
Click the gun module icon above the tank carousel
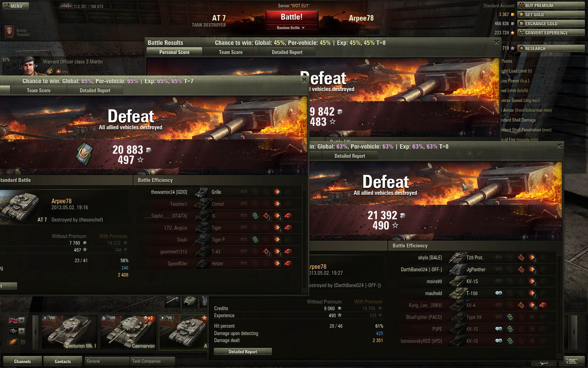(173, 301)
